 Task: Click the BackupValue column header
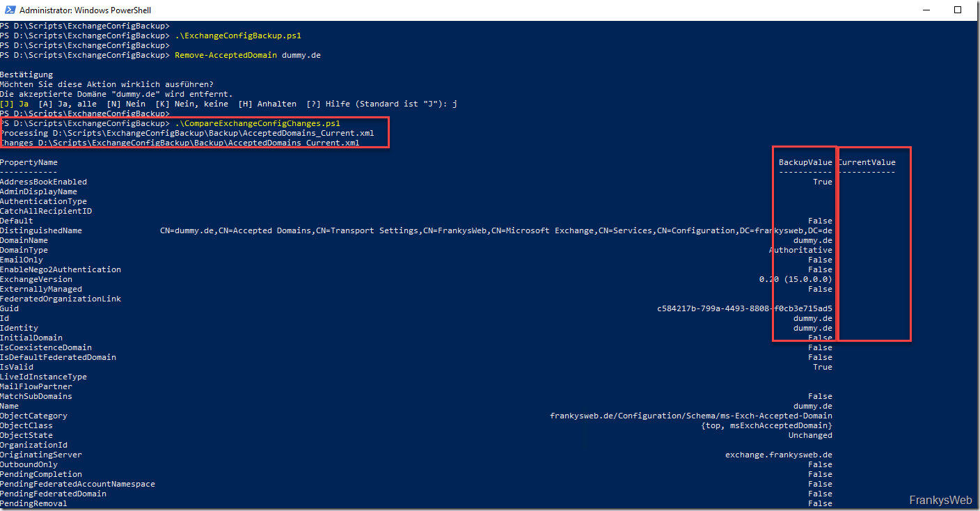click(805, 162)
